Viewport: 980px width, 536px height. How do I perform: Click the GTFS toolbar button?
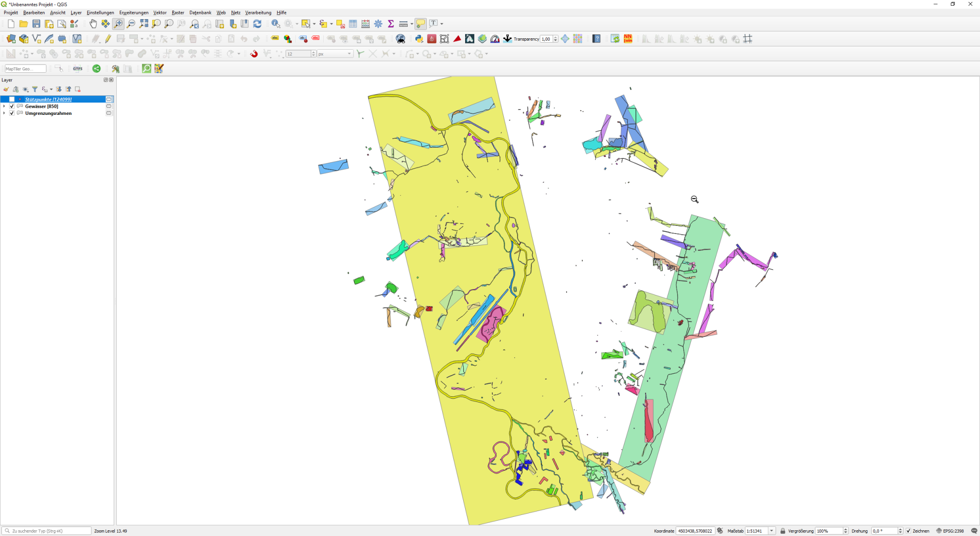point(78,68)
